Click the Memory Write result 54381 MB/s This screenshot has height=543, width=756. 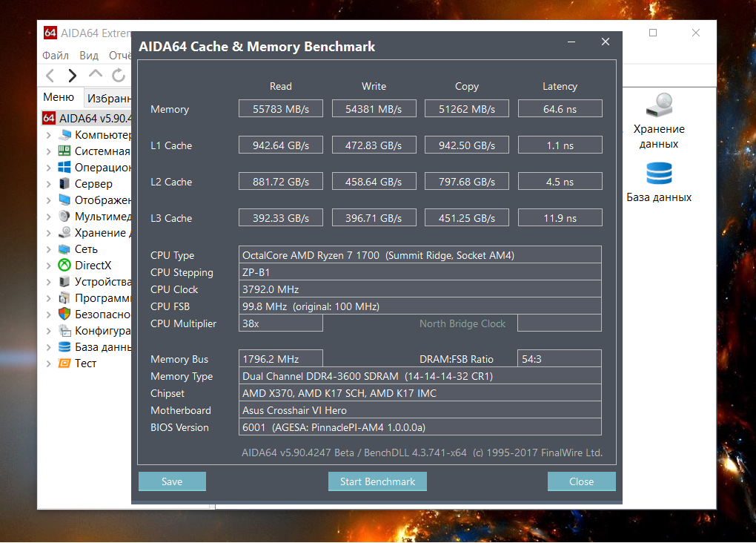374,108
